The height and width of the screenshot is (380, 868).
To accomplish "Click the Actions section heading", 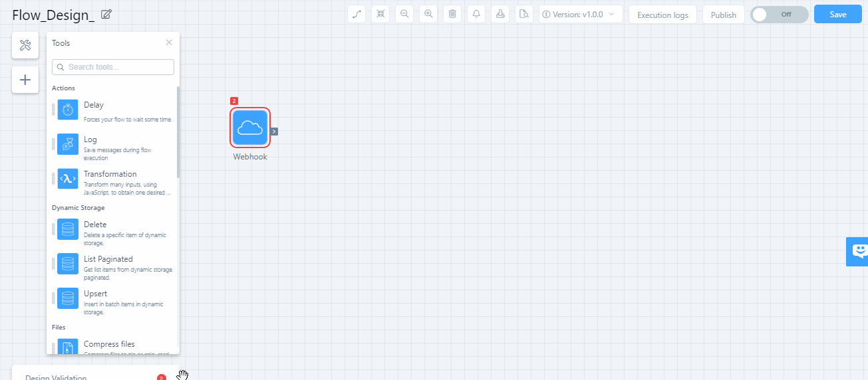I will click(x=63, y=88).
